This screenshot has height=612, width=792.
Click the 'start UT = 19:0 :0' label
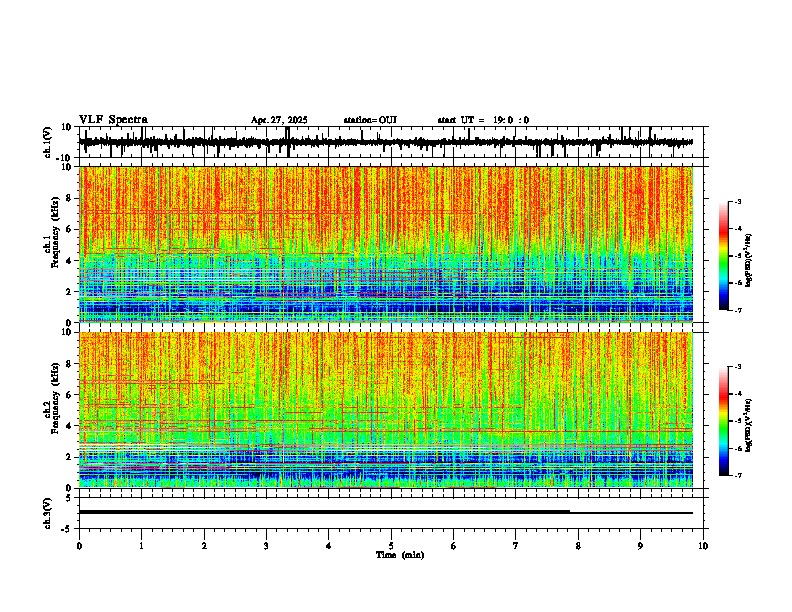tap(483, 120)
